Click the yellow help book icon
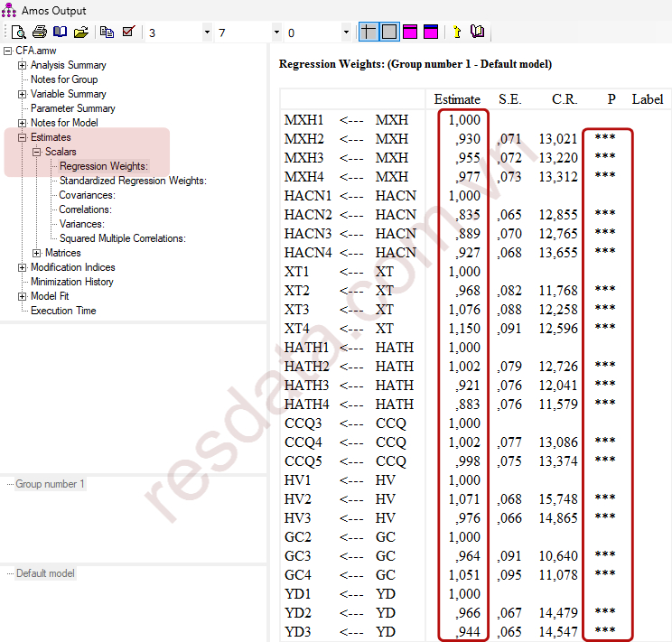Image resolution: width=672 pixels, height=642 pixels. click(x=477, y=33)
